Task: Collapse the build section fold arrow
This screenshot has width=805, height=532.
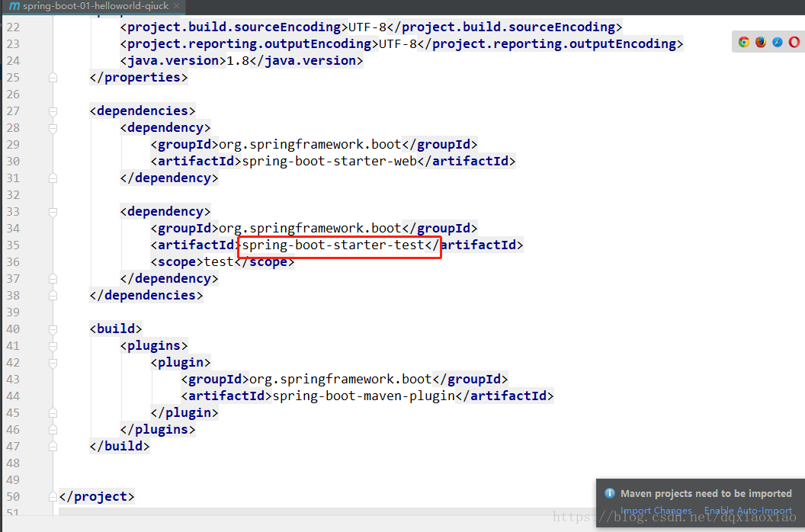Action: coord(52,328)
